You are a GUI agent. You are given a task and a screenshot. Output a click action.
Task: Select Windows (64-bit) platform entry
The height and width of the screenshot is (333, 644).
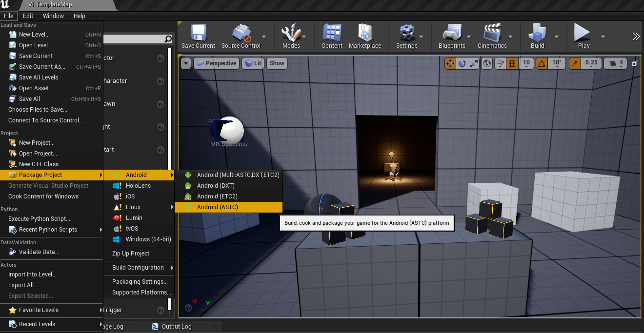pos(139,239)
